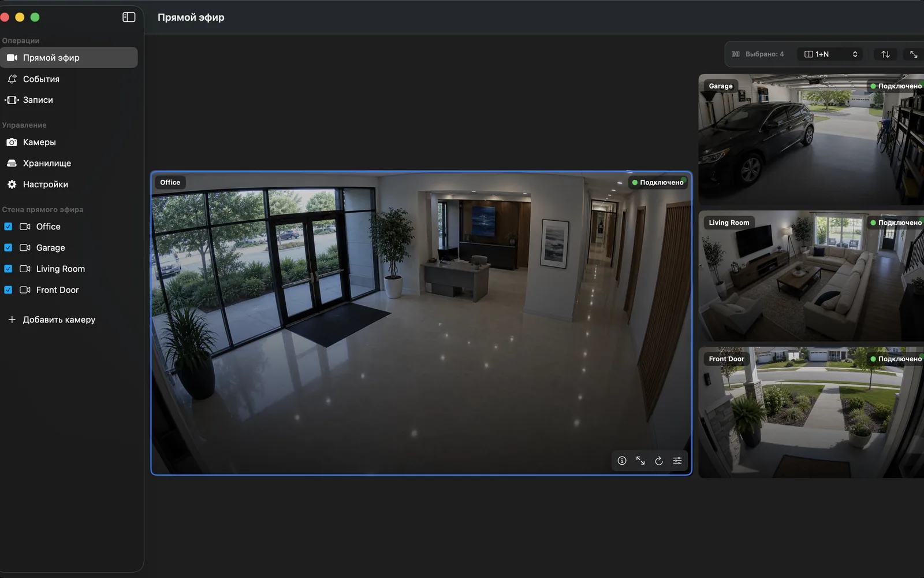Open Записи section
Screen dimensions: 924x578
click(x=69, y=100)
